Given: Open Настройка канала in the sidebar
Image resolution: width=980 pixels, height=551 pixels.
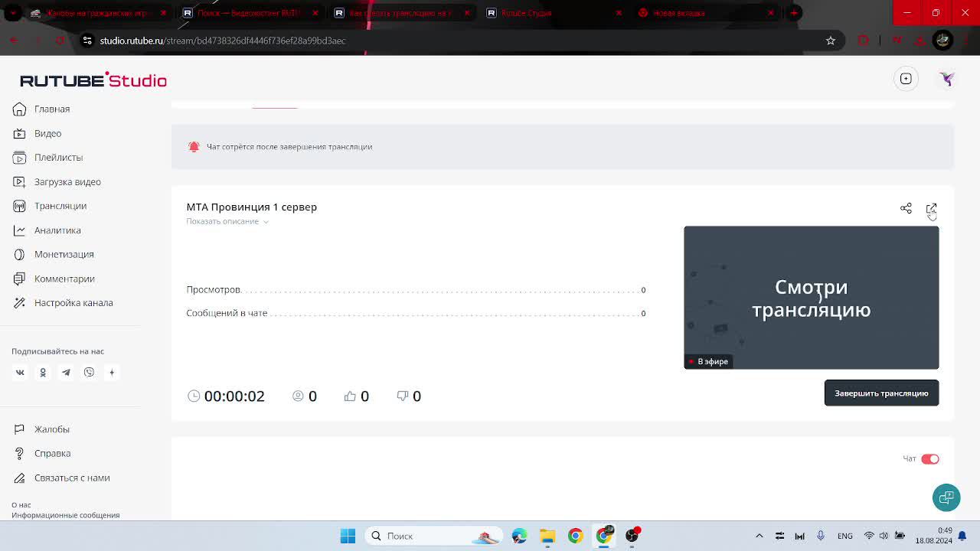Looking at the screenshot, I should [x=63, y=303].
